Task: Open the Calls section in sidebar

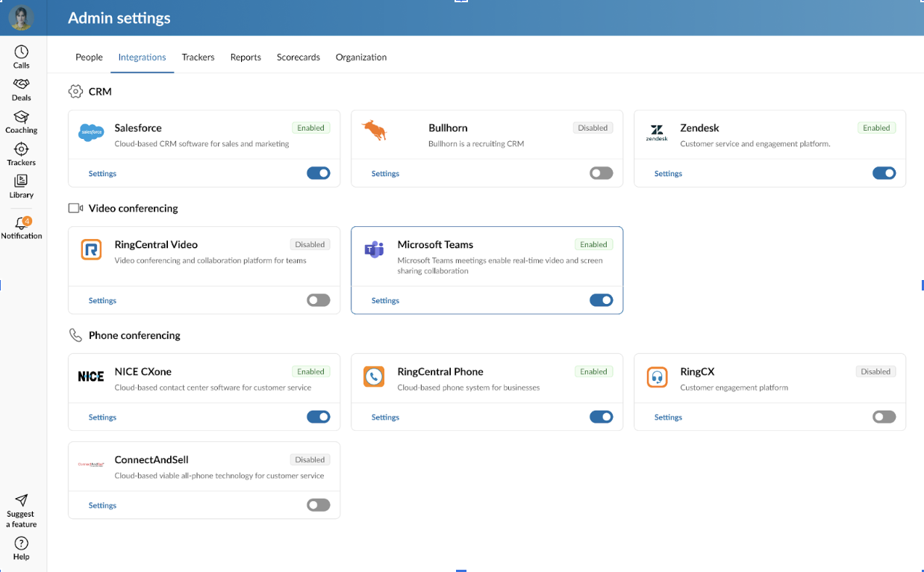Action: [x=22, y=52]
